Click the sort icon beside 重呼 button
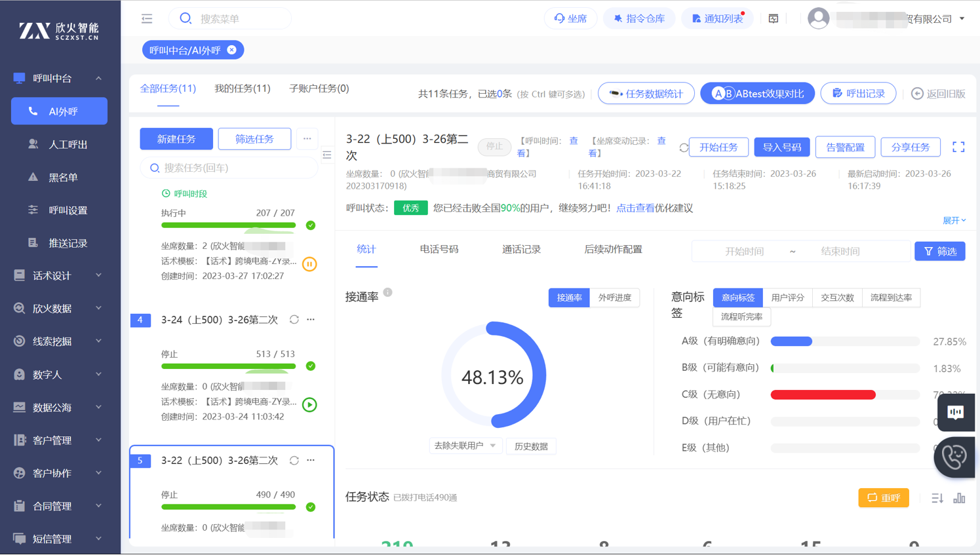The width and height of the screenshot is (980, 555). pos(937,499)
